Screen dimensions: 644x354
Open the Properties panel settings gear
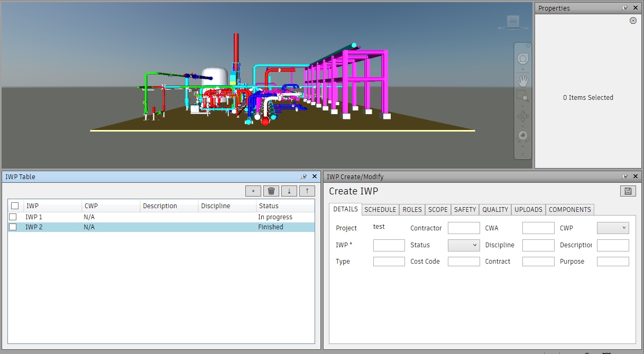633,21
